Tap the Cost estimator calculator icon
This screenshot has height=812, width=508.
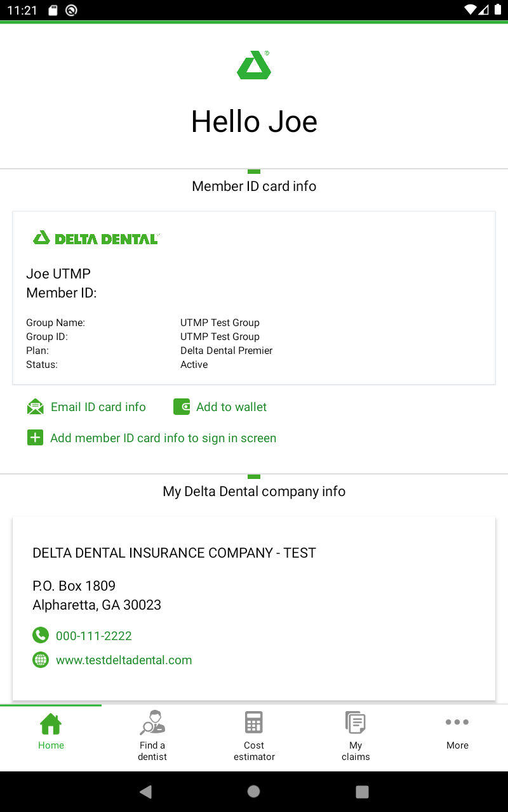(254, 723)
